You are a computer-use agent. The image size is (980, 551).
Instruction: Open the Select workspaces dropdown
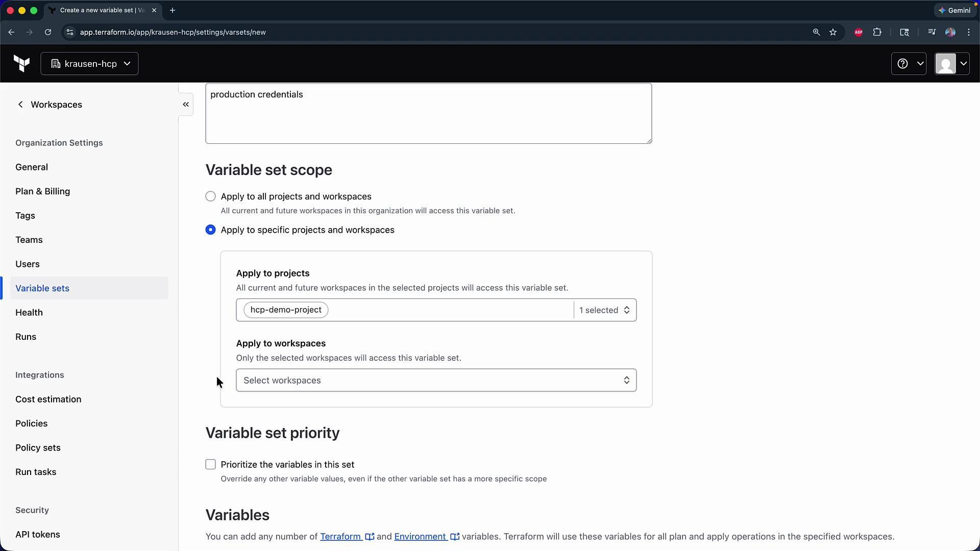pos(436,380)
